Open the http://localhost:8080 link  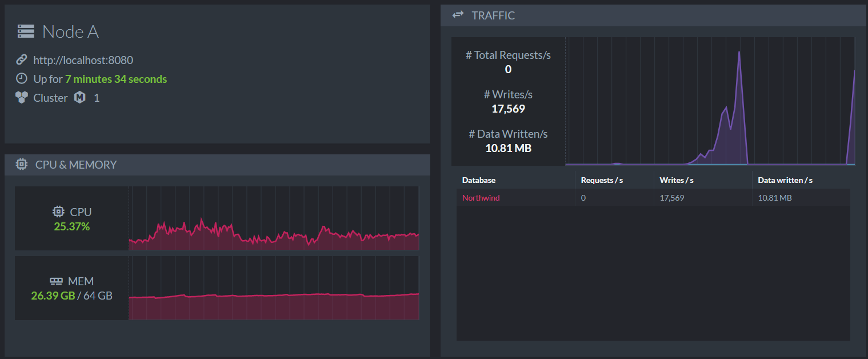(83, 60)
